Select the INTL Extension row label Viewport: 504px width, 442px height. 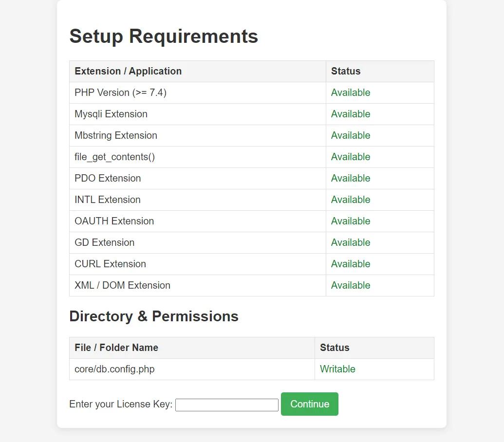pos(108,200)
